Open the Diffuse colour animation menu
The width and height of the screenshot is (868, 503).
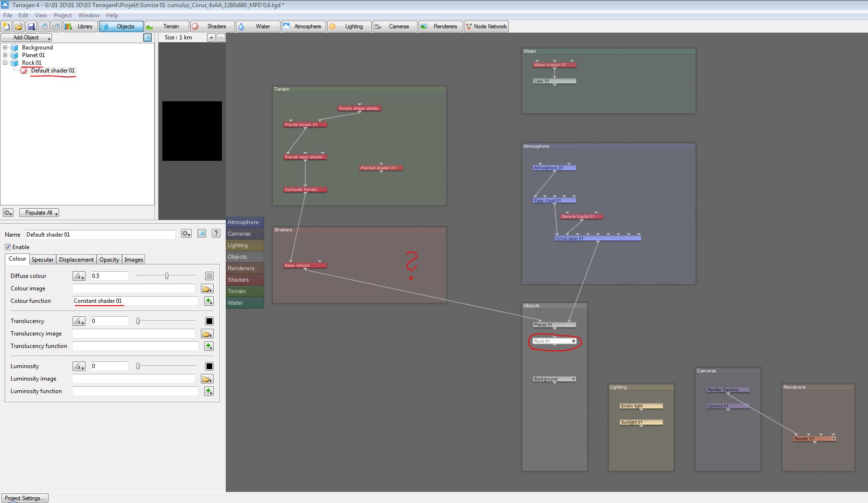coord(79,276)
